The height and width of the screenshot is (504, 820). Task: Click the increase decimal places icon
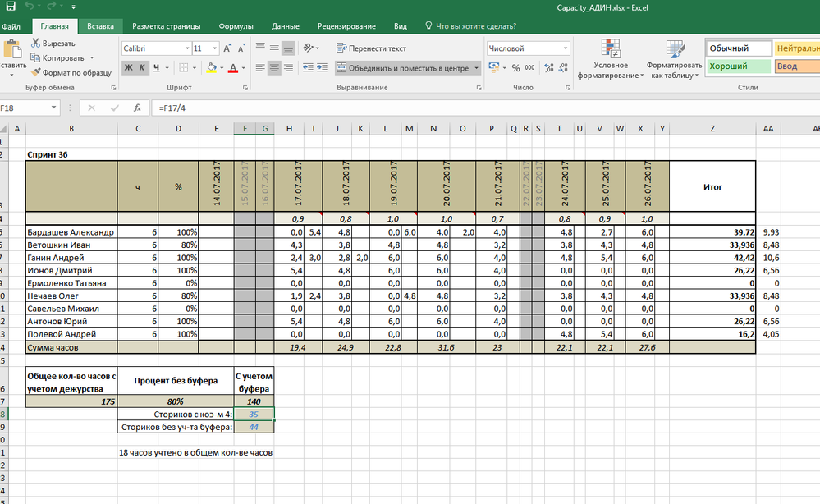tap(549, 68)
